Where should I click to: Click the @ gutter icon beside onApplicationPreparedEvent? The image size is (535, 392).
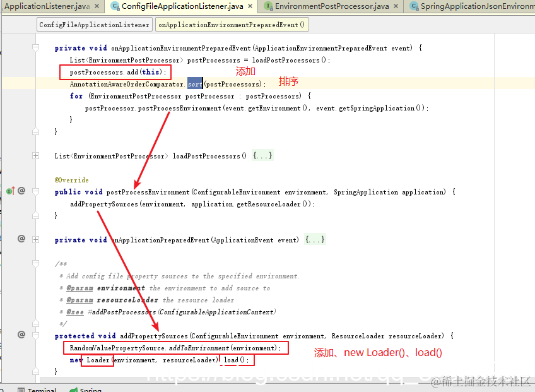tap(21, 239)
